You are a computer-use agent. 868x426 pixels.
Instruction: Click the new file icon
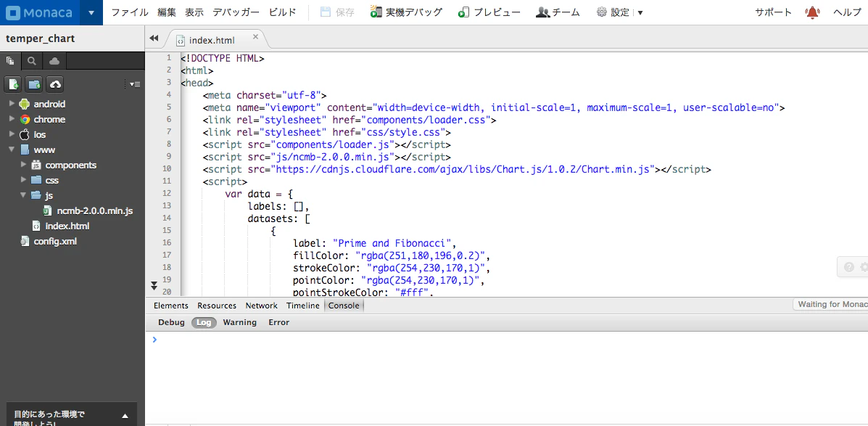13,84
